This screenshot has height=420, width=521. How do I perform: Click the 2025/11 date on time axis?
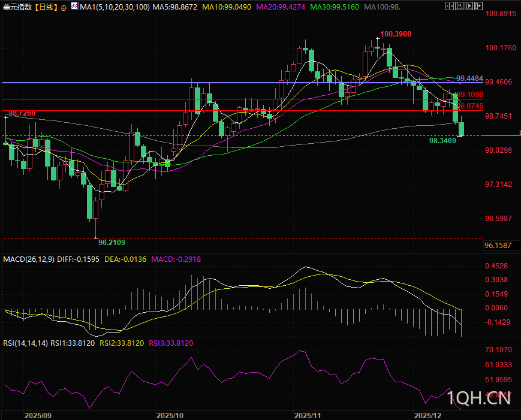[308, 415]
